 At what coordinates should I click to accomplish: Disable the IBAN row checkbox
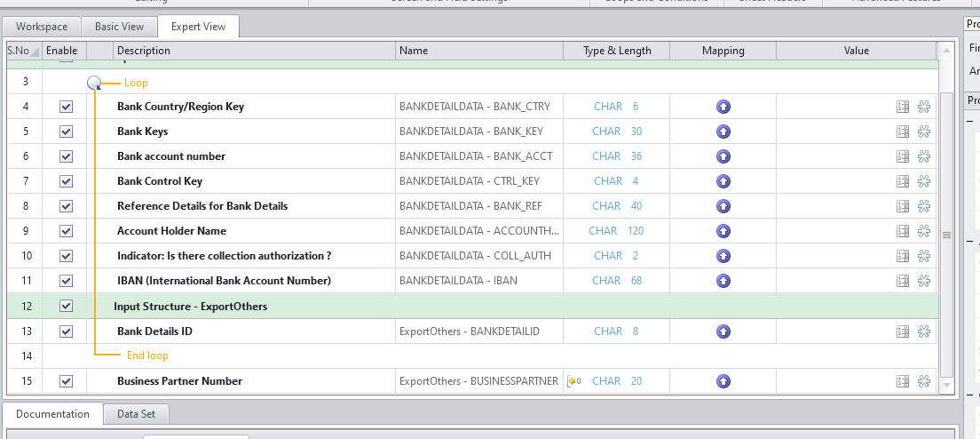coord(66,281)
